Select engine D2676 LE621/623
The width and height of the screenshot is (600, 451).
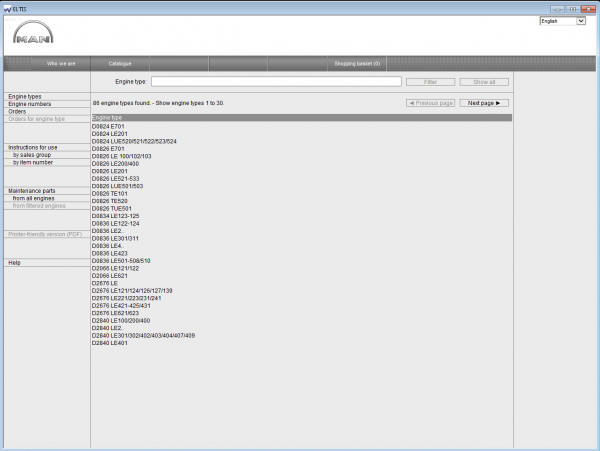pos(116,313)
